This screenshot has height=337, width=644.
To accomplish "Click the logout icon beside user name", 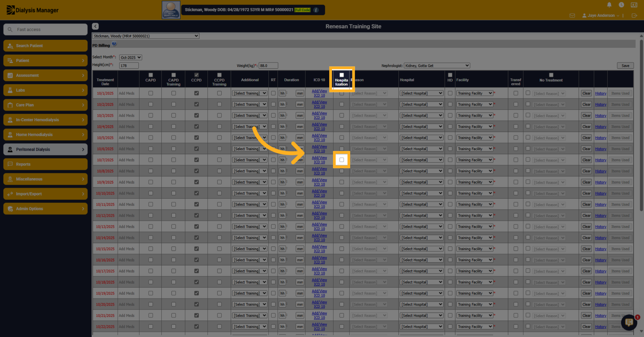I will [x=634, y=16].
